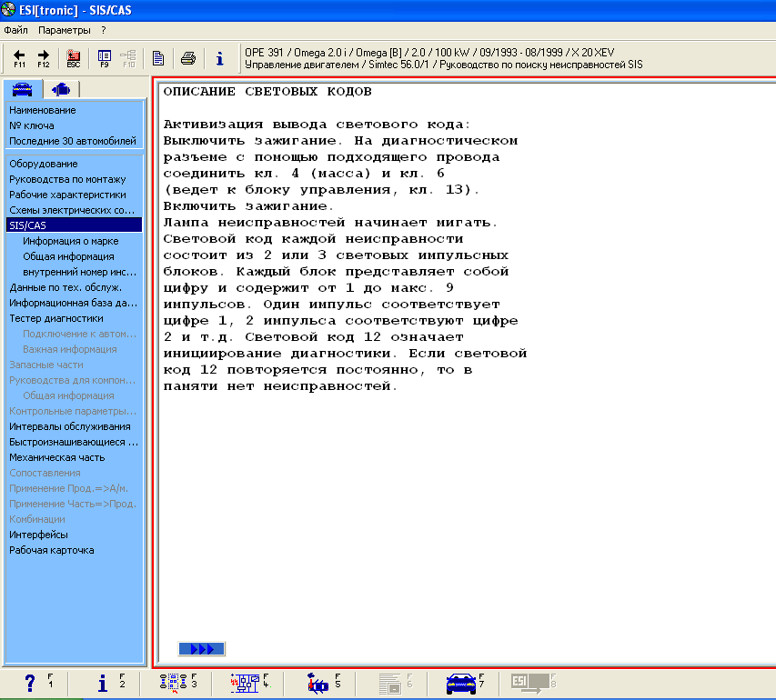776x700 pixels.
Task: Open the Параметры menu
Action: click(65, 30)
